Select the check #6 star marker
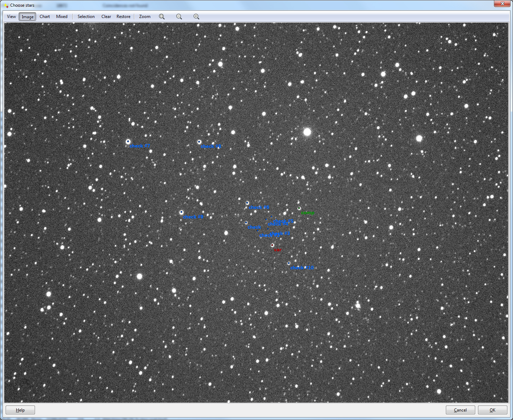The height and width of the screenshot is (420, 513). [x=247, y=203]
